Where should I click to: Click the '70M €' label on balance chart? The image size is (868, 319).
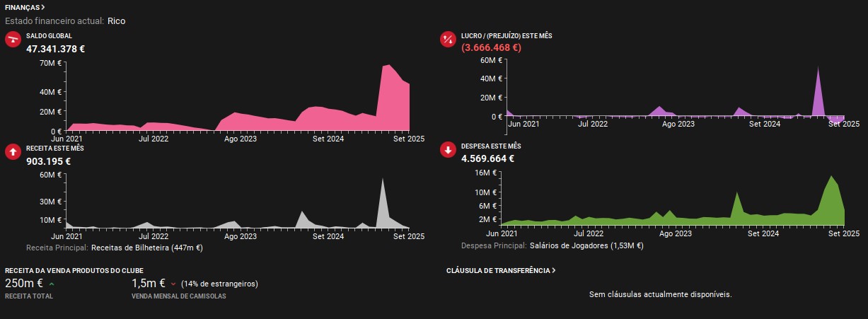click(x=51, y=64)
